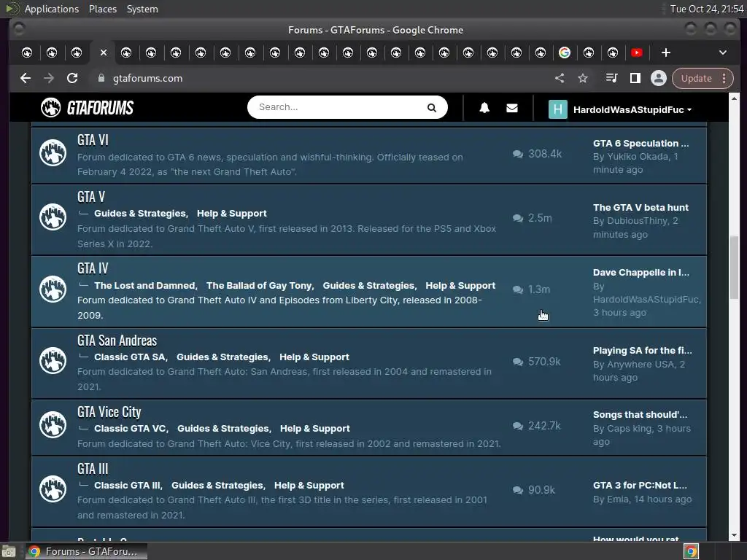Open GTA V Help & Support subforum
The image size is (747, 560).
pos(231,214)
